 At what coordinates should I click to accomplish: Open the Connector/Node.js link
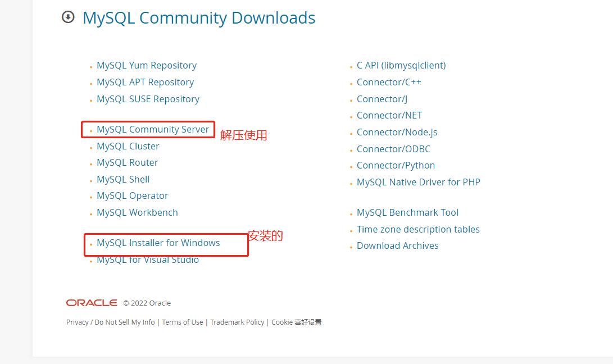397,132
